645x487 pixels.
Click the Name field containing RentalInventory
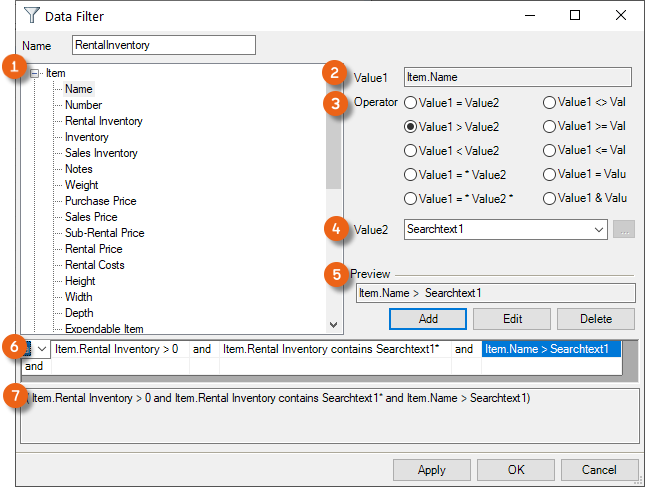164,45
